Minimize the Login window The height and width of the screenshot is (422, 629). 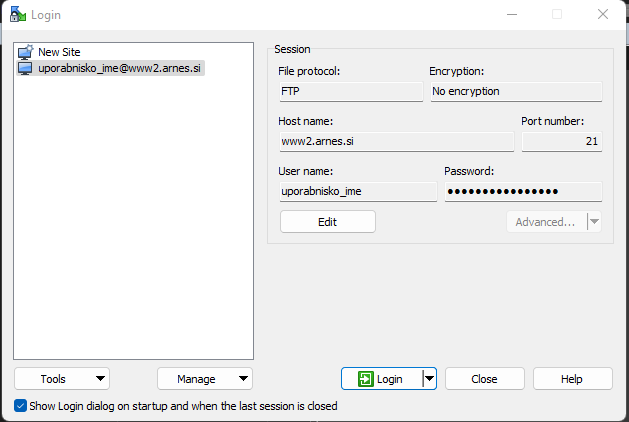tap(512, 14)
